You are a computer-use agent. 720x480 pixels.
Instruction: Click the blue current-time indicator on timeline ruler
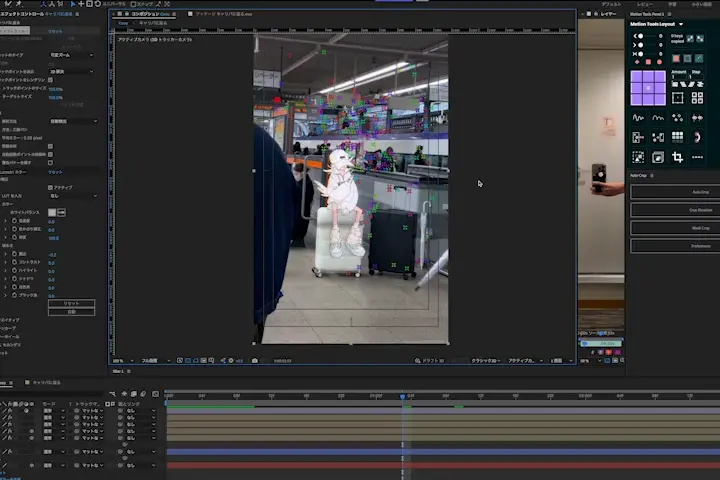tap(403, 397)
